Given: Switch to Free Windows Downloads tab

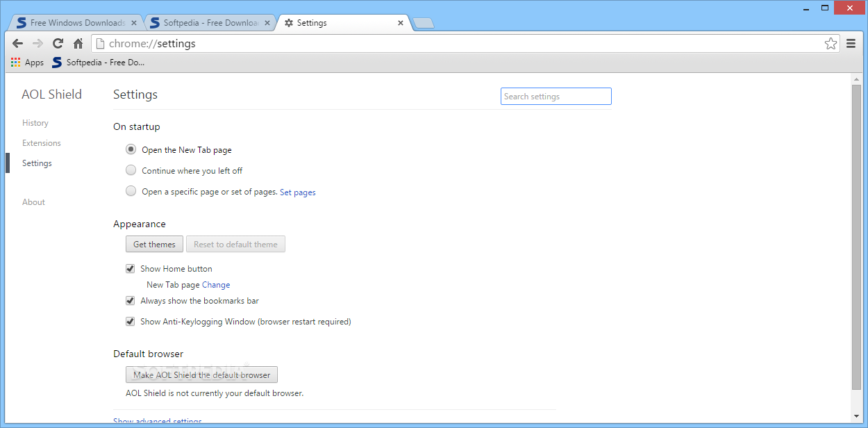Looking at the screenshot, I should (77, 23).
